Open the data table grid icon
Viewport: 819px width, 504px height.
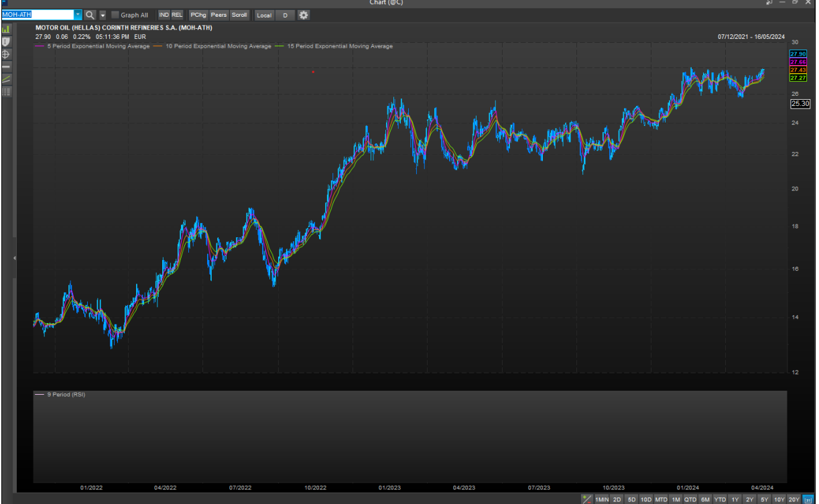pos(7,92)
